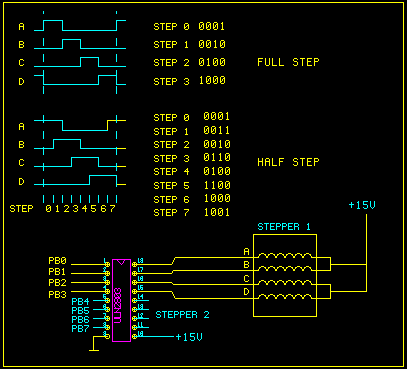Click the PB3 input label
Viewport: 407px width, 369px height.
[x=57, y=295]
